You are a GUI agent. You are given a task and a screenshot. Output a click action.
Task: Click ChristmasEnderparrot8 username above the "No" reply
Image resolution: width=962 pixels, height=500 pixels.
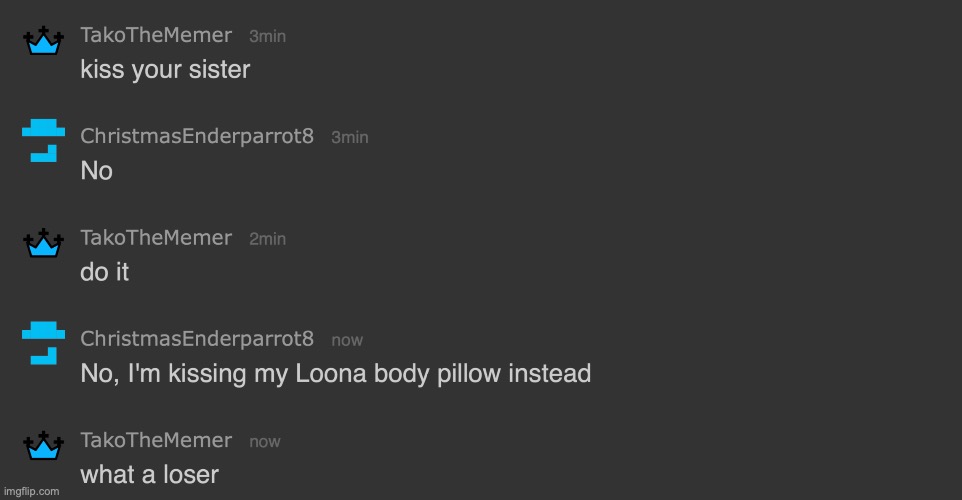pos(197,136)
